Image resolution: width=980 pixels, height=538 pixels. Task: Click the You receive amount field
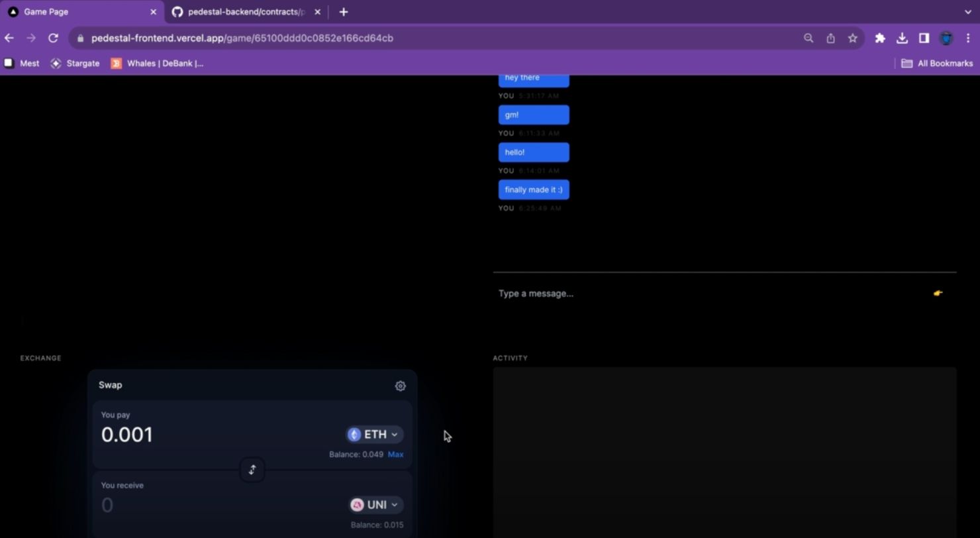pos(107,505)
